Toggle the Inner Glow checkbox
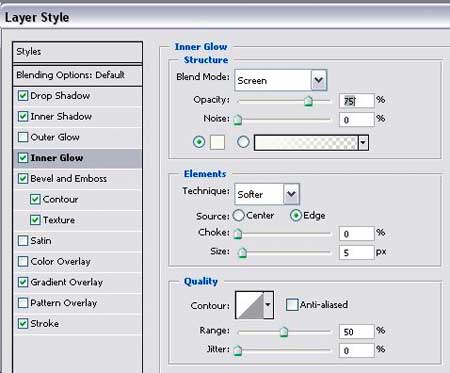Screen dimensions: 450x373 coord(23,158)
